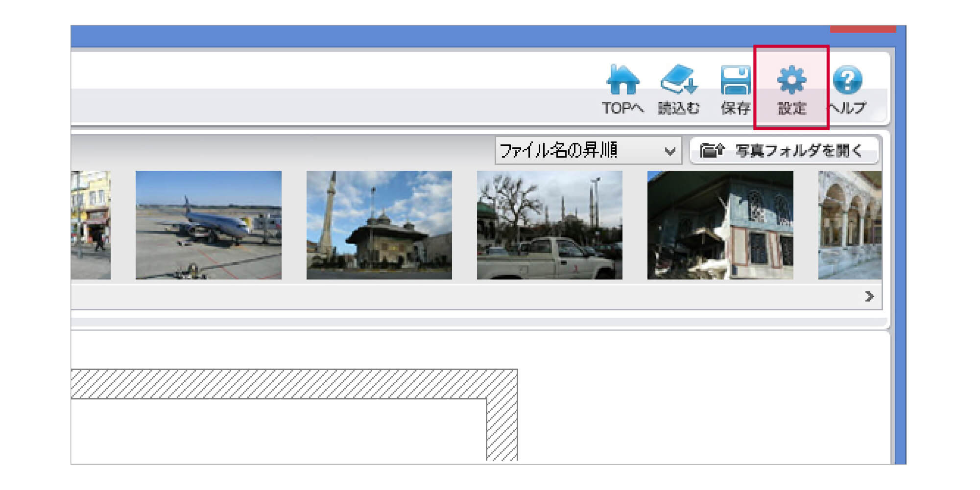Click inside the white page canvas
The height and width of the screenshot is (490, 980).
[274, 431]
